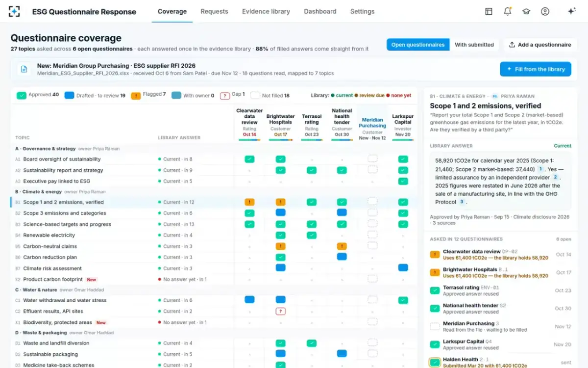Open flagged Carbon-neutral claims cell under National health tender
The width and height of the screenshot is (588, 368).
[342, 246]
